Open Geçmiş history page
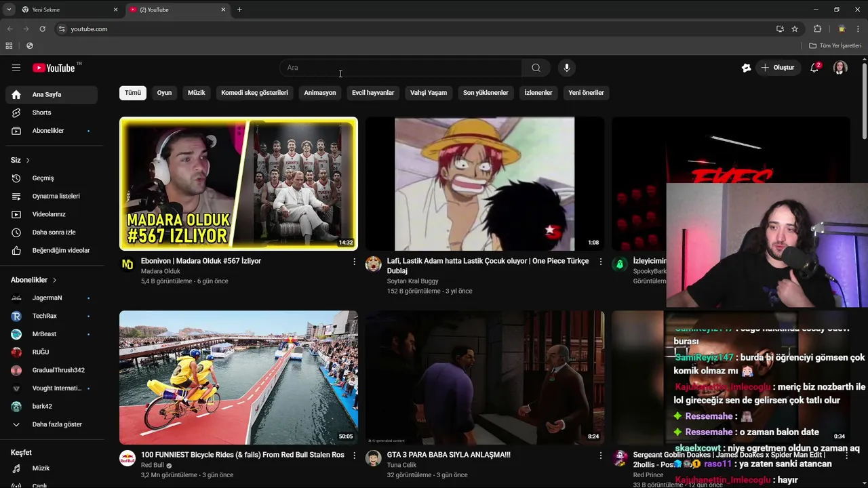 point(52,178)
